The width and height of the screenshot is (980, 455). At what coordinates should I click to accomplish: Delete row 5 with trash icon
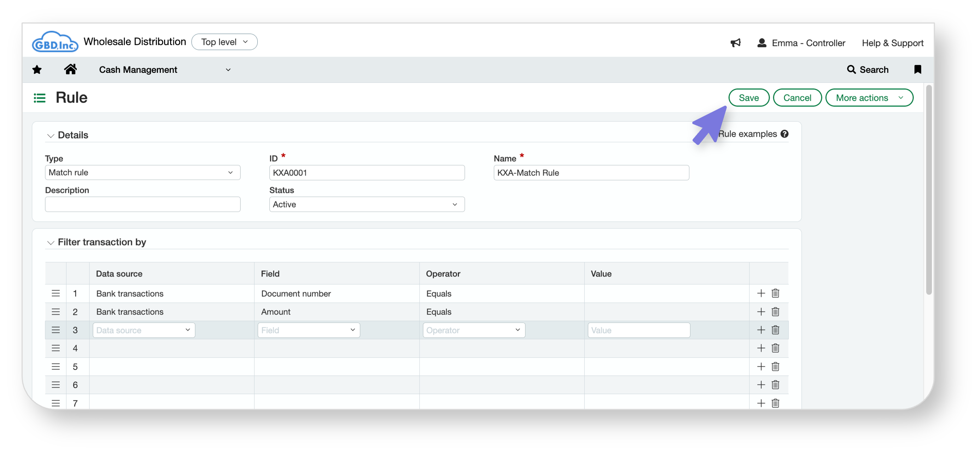point(775,366)
